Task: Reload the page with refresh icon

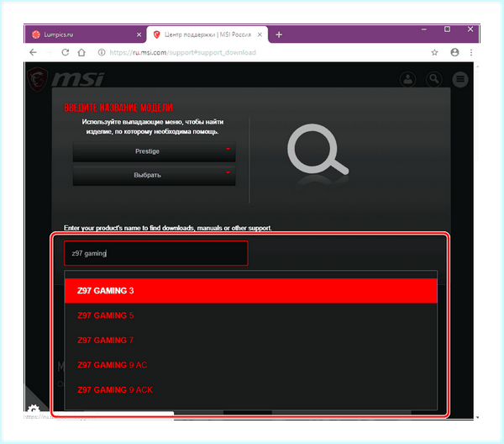Action: click(66, 52)
